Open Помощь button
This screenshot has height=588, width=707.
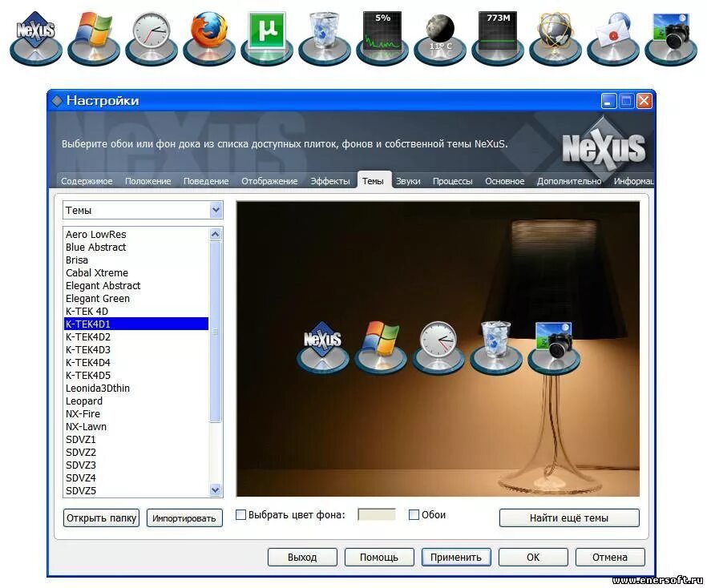click(x=378, y=558)
